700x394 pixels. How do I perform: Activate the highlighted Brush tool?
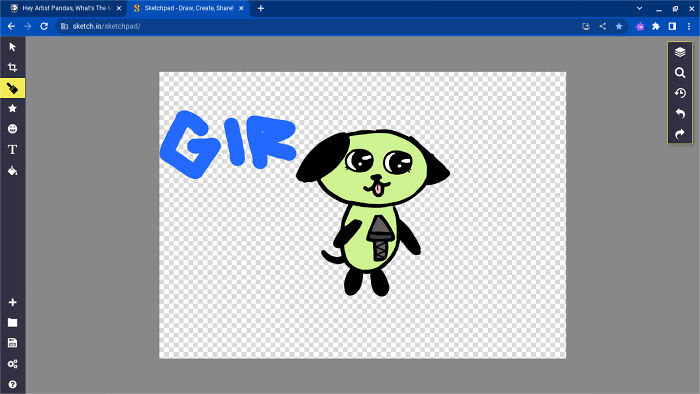click(12, 88)
